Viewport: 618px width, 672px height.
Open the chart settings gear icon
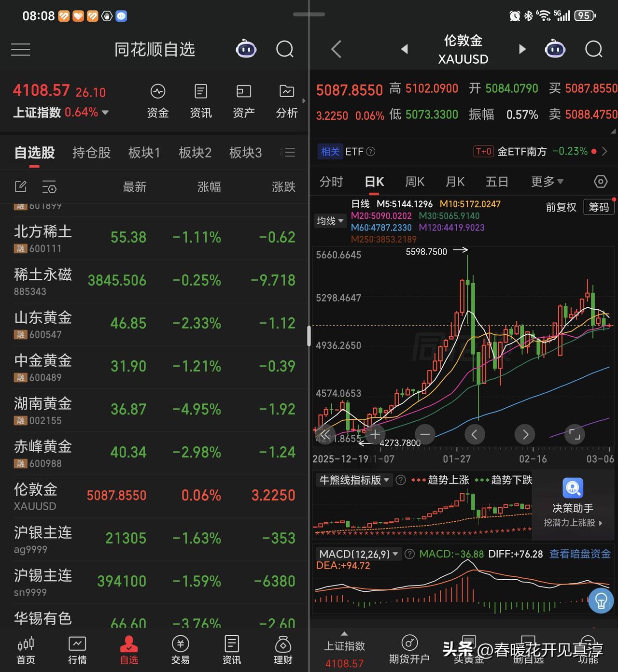[x=600, y=181]
